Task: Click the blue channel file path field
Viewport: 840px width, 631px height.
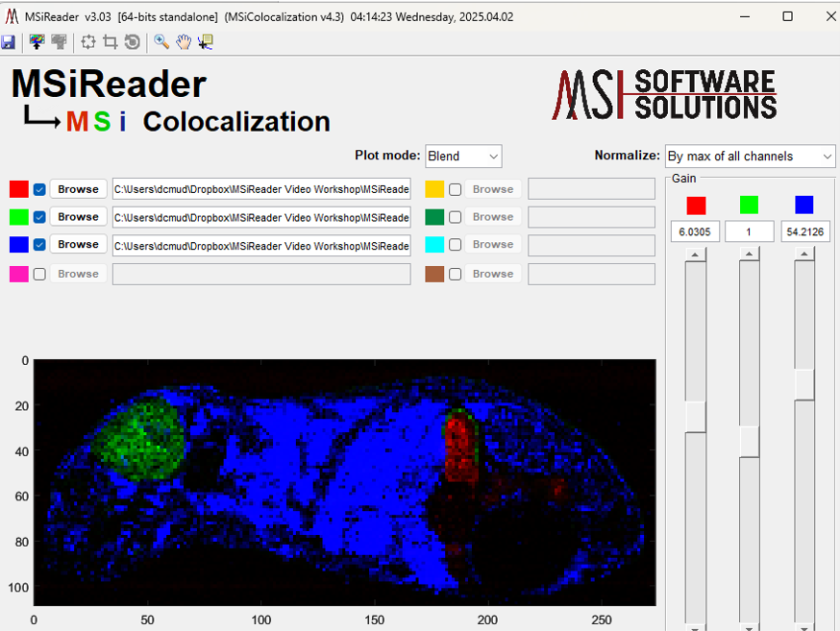Action: [261, 245]
